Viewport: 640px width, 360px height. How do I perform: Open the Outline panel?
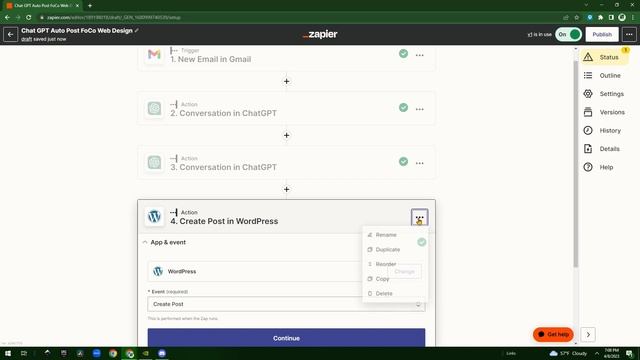coord(604,76)
